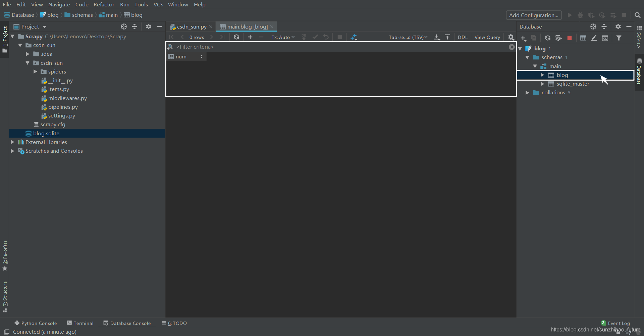Open the Terminal tool window
The height and width of the screenshot is (336, 644).
pyautogui.click(x=80, y=323)
